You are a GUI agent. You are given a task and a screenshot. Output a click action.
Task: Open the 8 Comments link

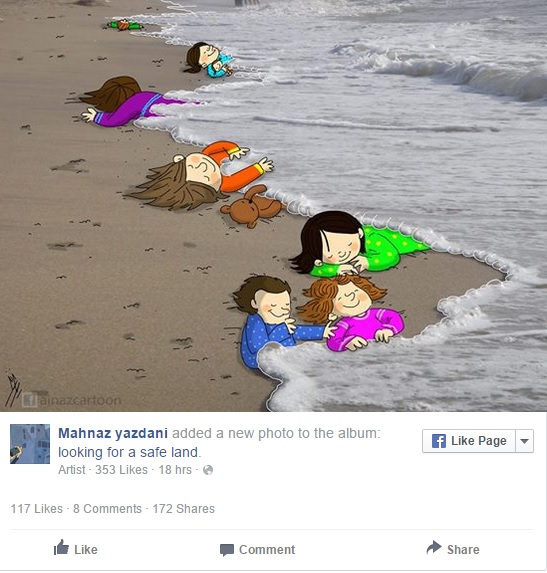pos(107,509)
